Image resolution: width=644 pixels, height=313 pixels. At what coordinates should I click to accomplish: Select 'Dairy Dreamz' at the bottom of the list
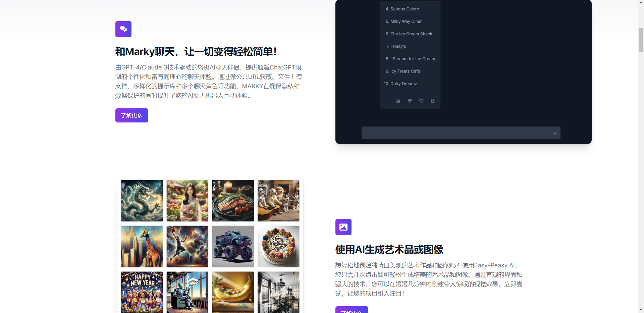point(400,84)
